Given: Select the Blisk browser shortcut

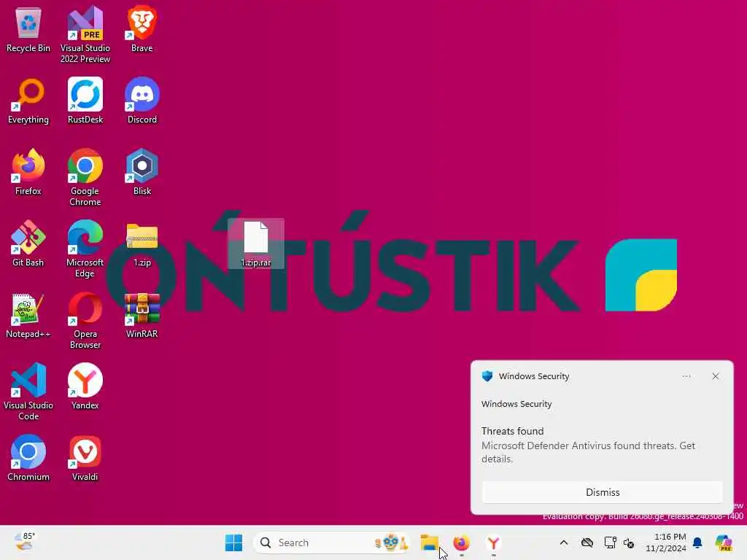Looking at the screenshot, I should tap(142, 172).
